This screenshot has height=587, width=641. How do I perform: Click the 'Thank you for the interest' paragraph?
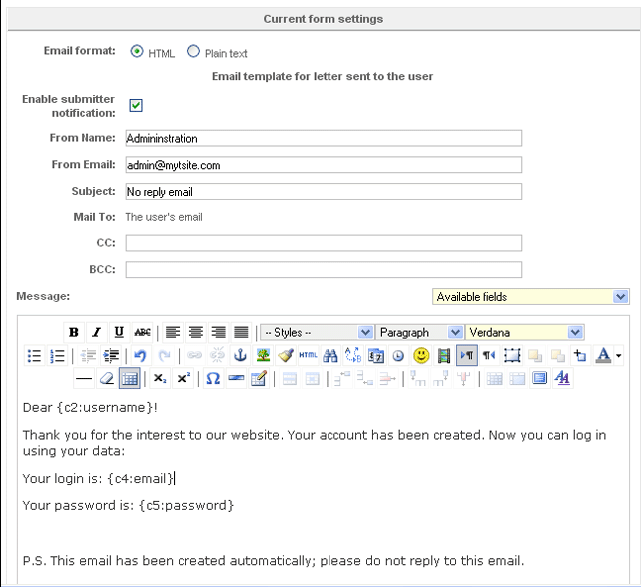tap(314, 443)
